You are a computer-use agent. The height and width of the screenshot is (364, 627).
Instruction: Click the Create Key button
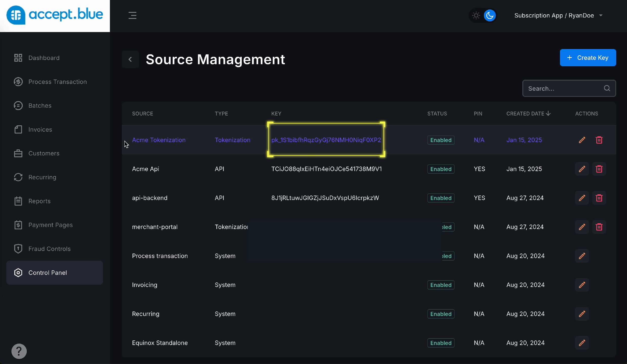tap(588, 58)
